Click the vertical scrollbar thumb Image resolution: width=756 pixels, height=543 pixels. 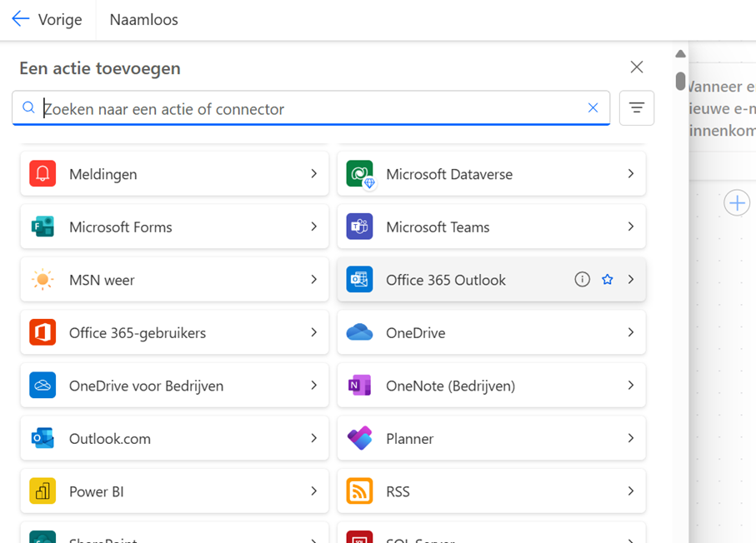(680, 81)
